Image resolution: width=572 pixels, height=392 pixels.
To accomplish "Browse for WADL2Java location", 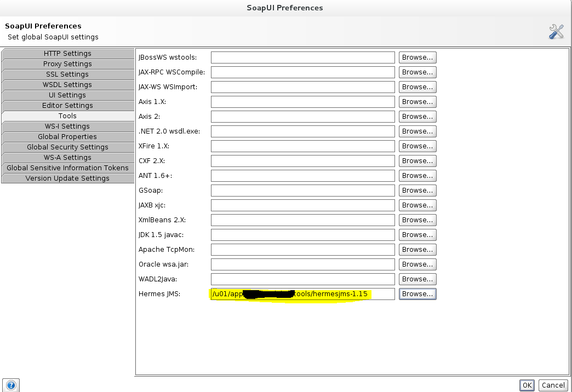I will coord(417,279).
